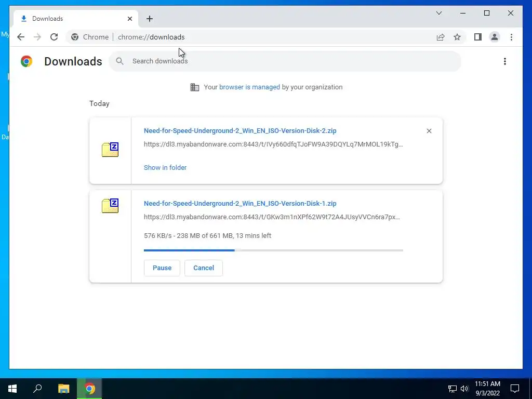Open the notification center icon
Viewport: 532px width, 399px height.
515,389
